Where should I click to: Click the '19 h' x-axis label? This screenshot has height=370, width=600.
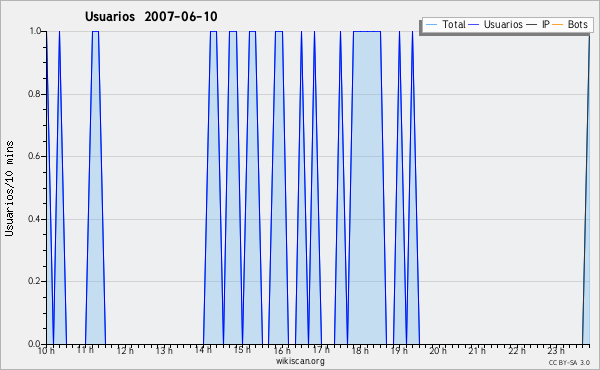coord(399,350)
